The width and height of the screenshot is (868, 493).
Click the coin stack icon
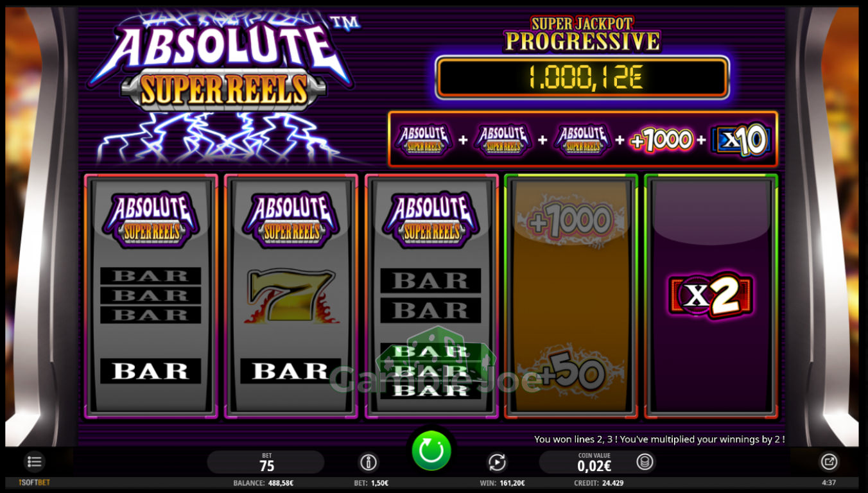(x=645, y=462)
